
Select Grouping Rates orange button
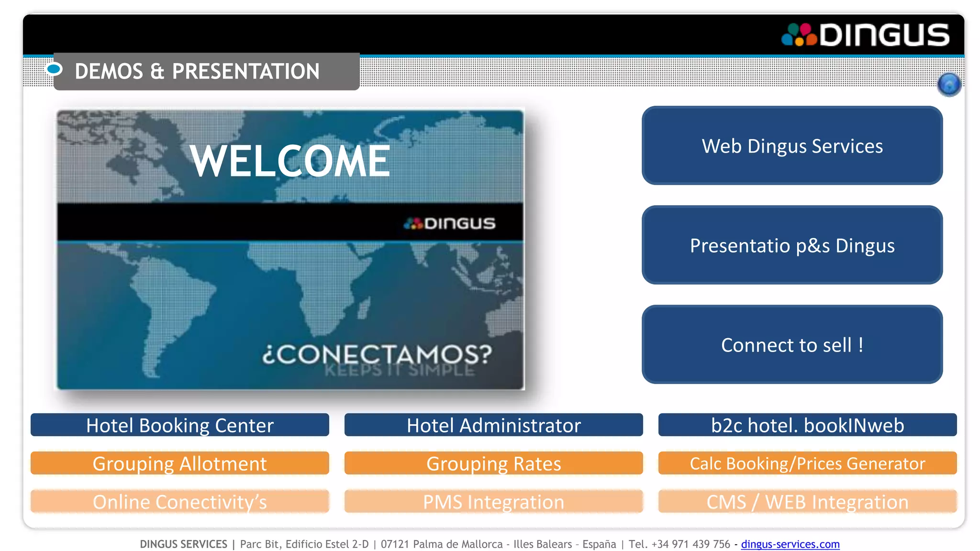coord(493,463)
